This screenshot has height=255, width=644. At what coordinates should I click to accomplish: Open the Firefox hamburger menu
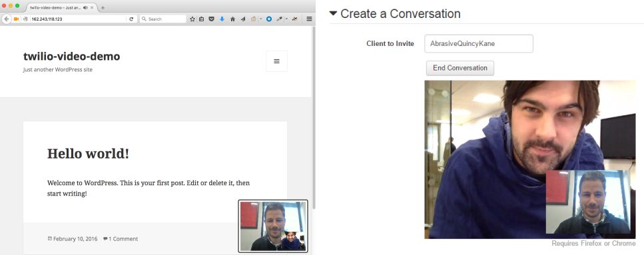tap(309, 19)
